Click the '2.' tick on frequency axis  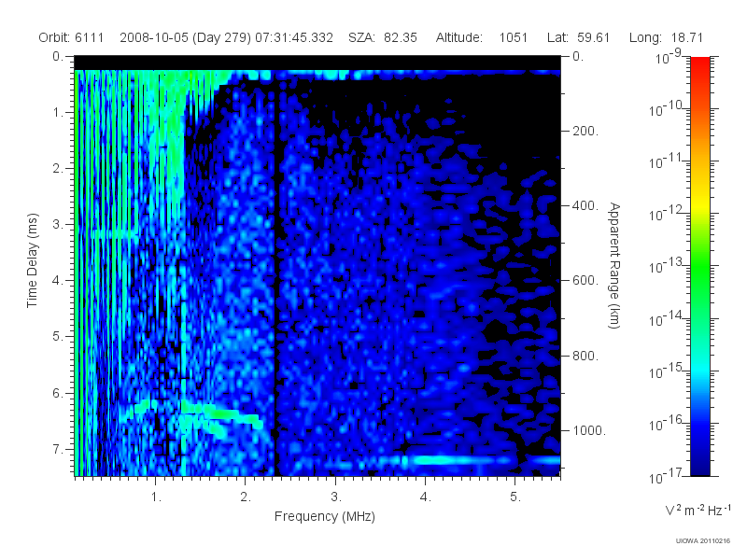pyautogui.click(x=246, y=497)
